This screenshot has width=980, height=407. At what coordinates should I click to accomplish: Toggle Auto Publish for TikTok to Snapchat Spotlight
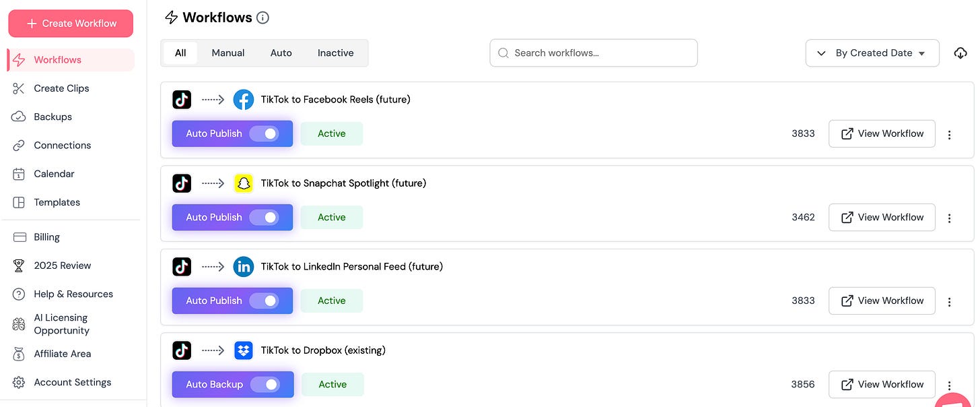[x=264, y=217]
